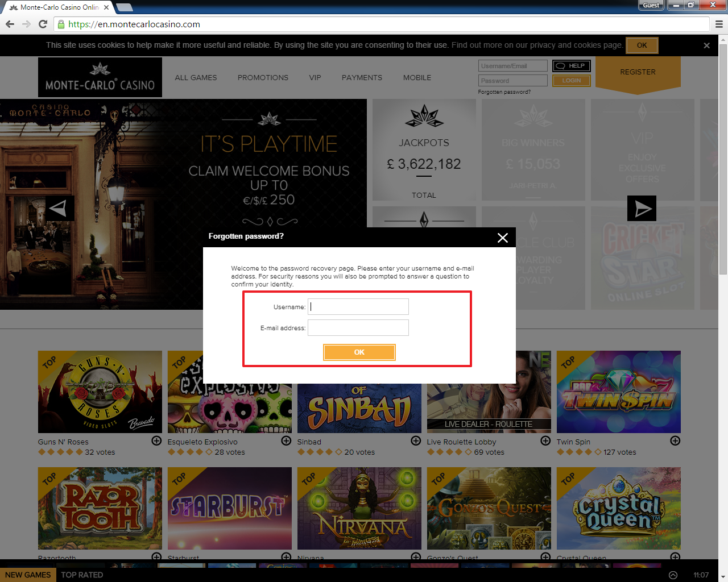Select the TOP RATED tab
The image size is (728, 582).
click(x=82, y=575)
